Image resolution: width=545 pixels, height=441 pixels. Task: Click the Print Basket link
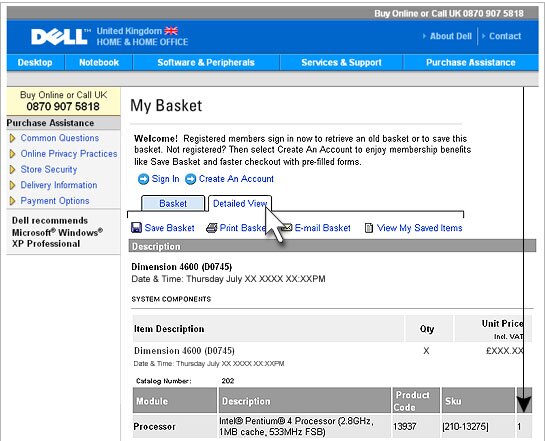(243, 228)
